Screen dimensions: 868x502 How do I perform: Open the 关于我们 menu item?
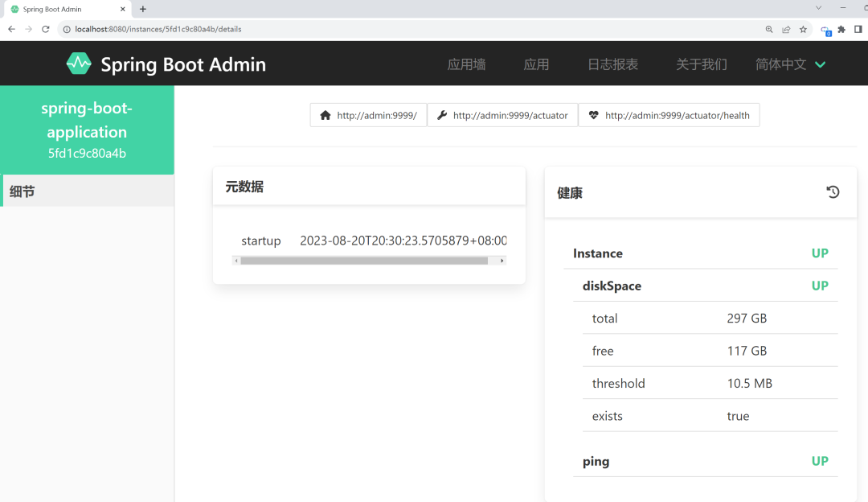pyautogui.click(x=702, y=64)
